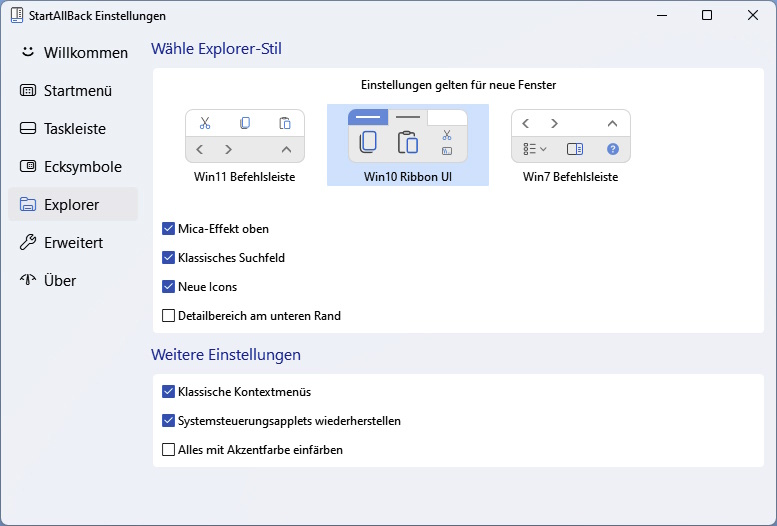Click the Ecksymbole sidebar icon
Image resolution: width=777 pixels, height=526 pixels.
(28, 167)
